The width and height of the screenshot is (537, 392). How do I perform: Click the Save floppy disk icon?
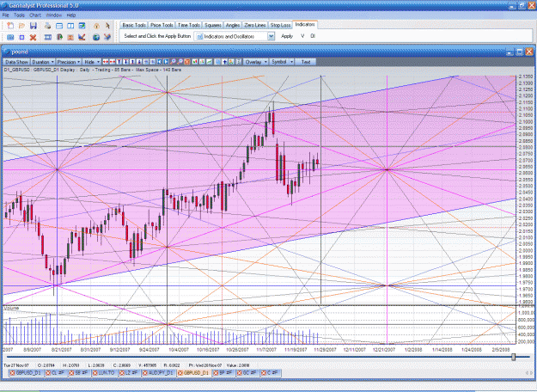tap(34, 26)
